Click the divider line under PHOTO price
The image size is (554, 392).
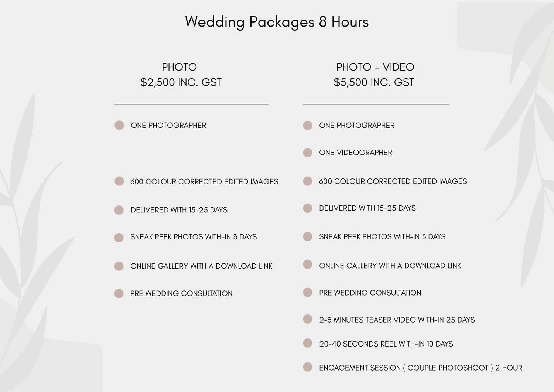click(191, 105)
